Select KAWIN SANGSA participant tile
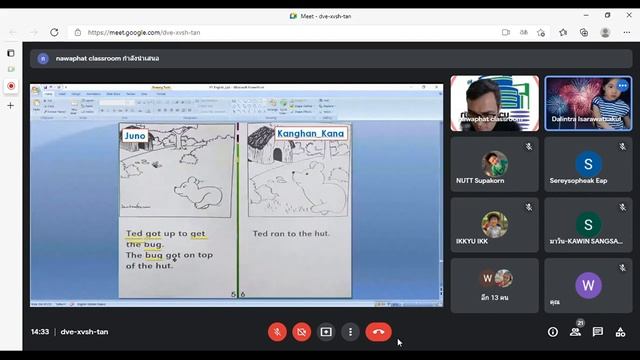The width and height of the screenshot is (640, 360). 588,225
